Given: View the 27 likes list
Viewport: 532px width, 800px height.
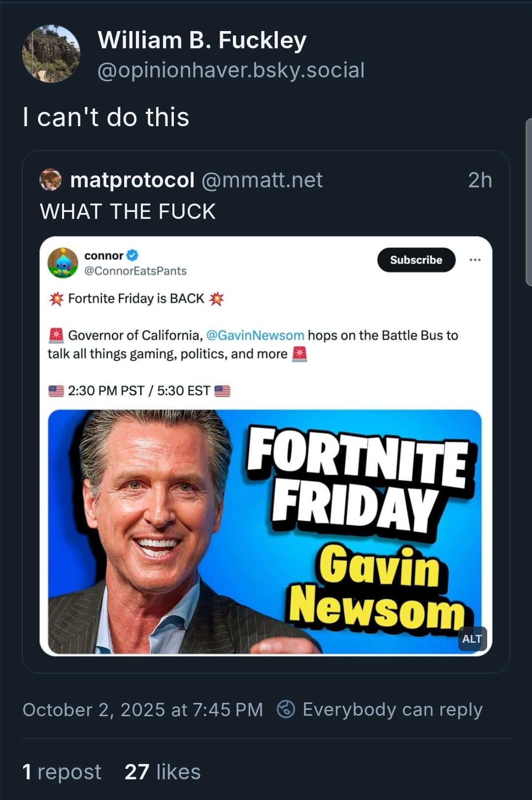Looking at the screenshot, I should tap(163, 771).
